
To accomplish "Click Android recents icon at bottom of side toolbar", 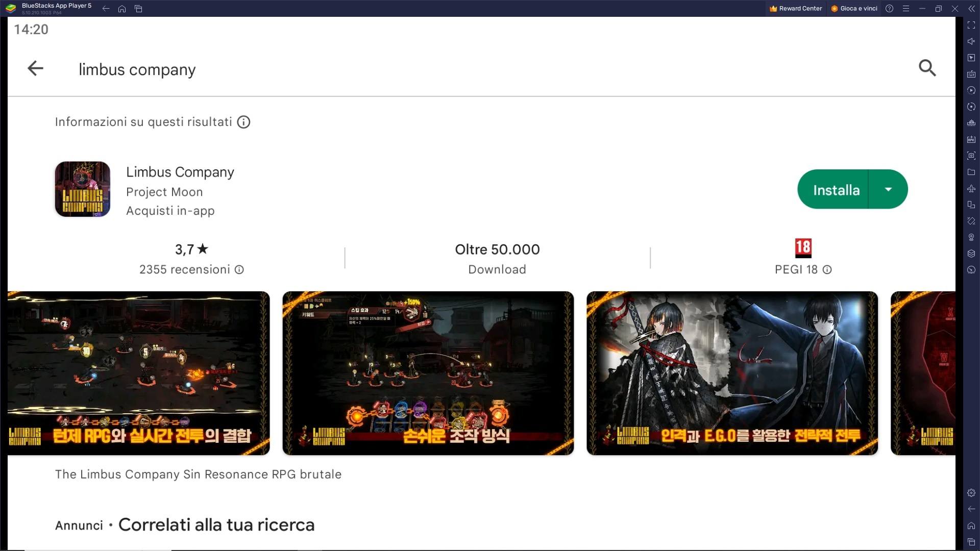I will tap(971, 542).
